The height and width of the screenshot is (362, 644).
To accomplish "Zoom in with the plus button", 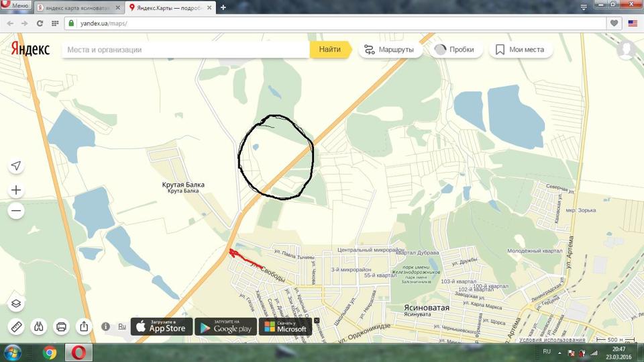I will pos(16,190).
